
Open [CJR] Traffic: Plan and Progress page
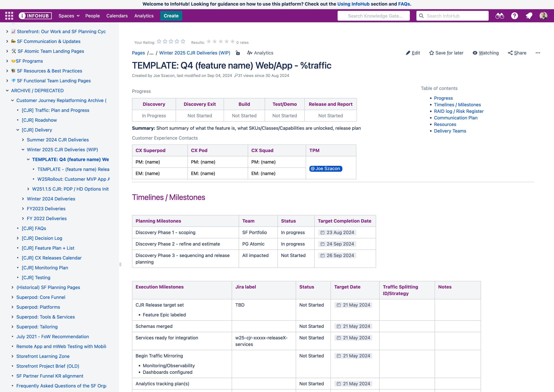pyautogui.click(x=55, y=110)
